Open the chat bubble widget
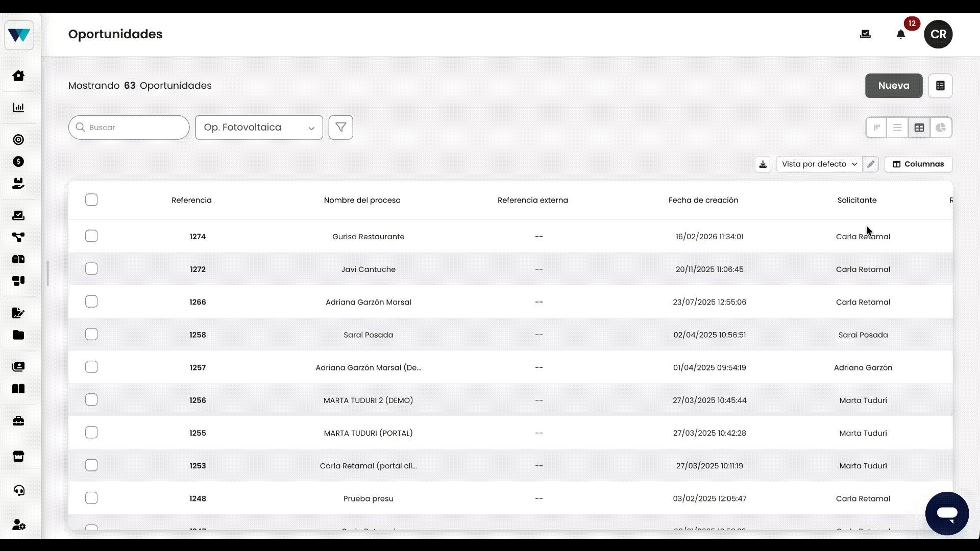980x551 pixels. point(947,513)
